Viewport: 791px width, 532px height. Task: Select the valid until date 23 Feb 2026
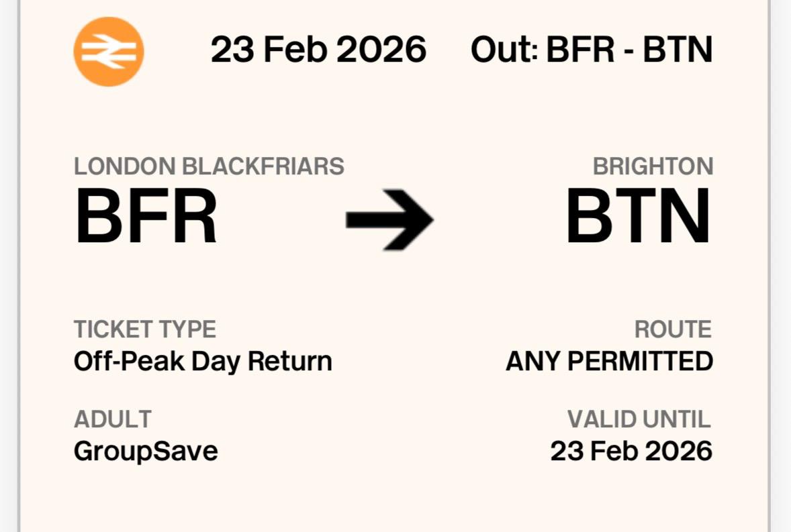(x=631, y=451)
